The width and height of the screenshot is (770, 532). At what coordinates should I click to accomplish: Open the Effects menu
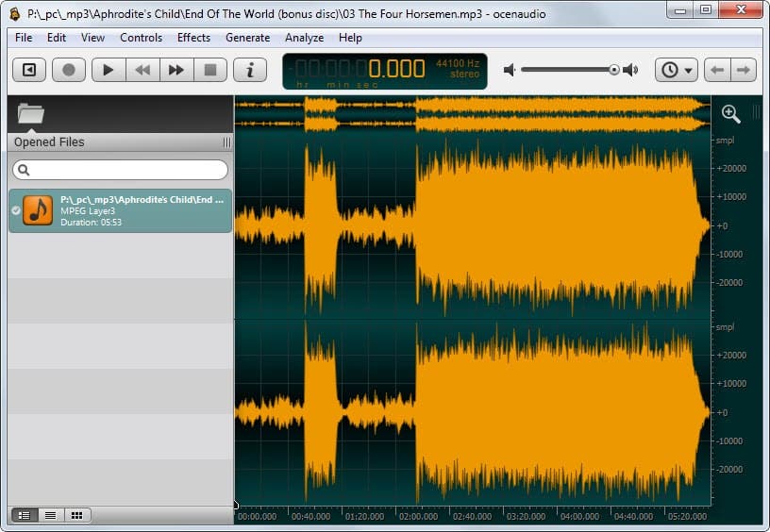[193, 38]
